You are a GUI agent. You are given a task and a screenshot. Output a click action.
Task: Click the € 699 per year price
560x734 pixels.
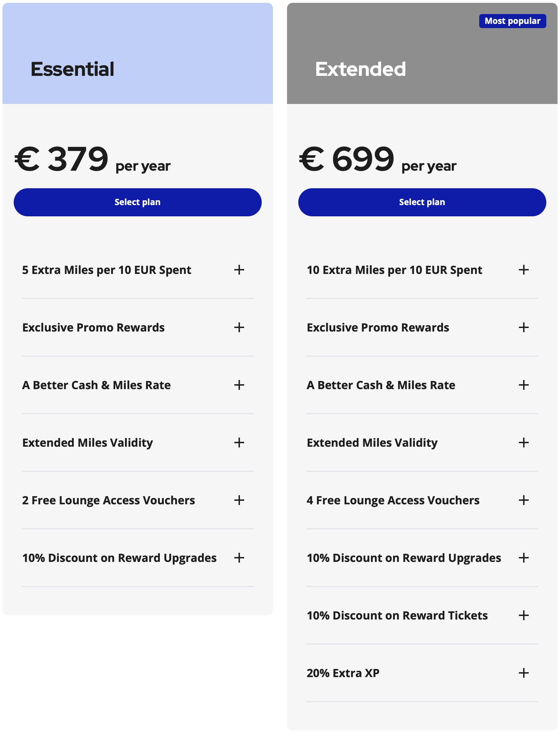pos(377,160)
